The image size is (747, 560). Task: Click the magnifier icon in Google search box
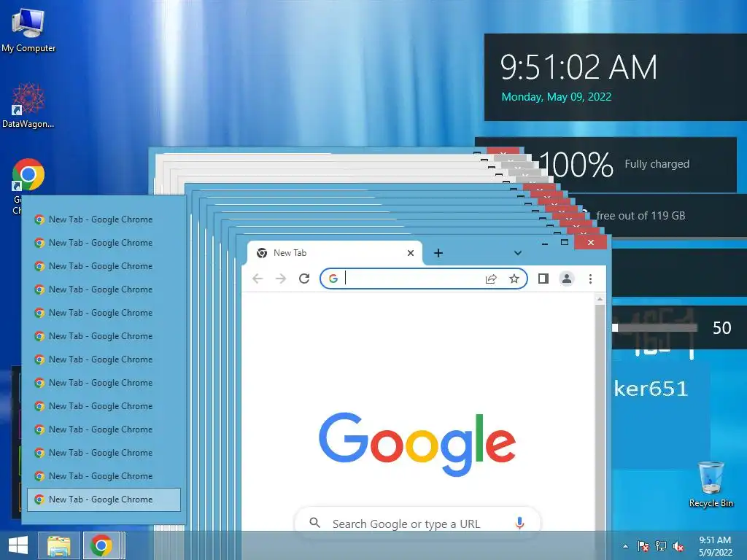[x=315, y=523]
